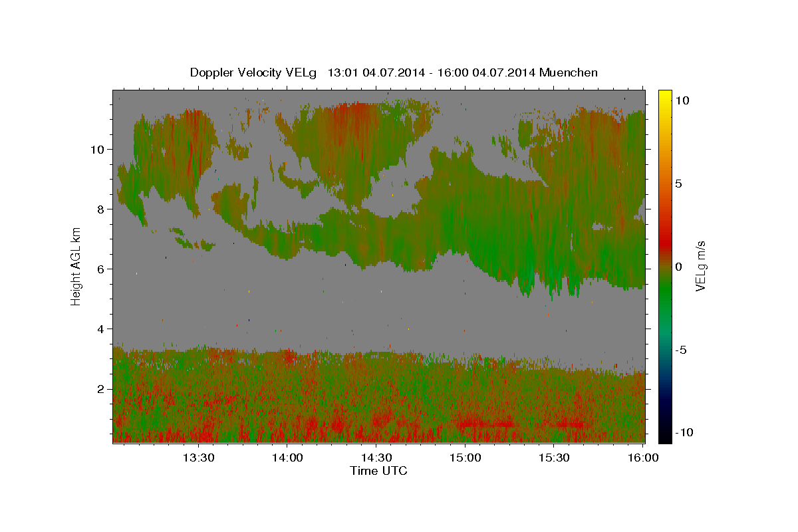Click the colorbar tick label -5
Image resolution: width=798 pixels, height=532 pixels.
(x=681, y=350)
